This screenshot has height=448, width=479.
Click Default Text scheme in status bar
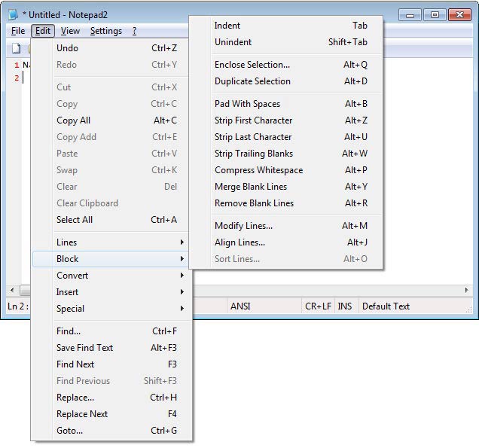[x=386, y=306]
